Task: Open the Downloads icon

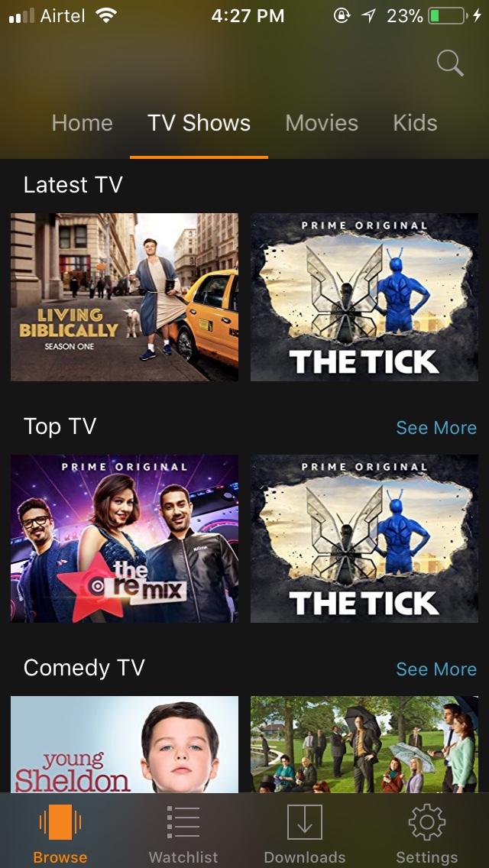Action: click(x=305, y=822)
